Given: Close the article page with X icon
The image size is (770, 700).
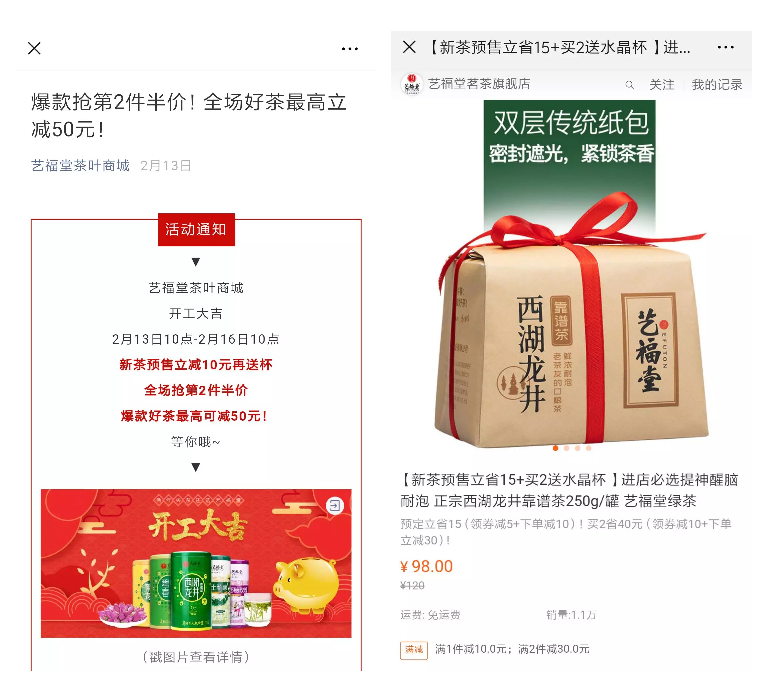Looking at the screenshot, I should click(34, 48).
